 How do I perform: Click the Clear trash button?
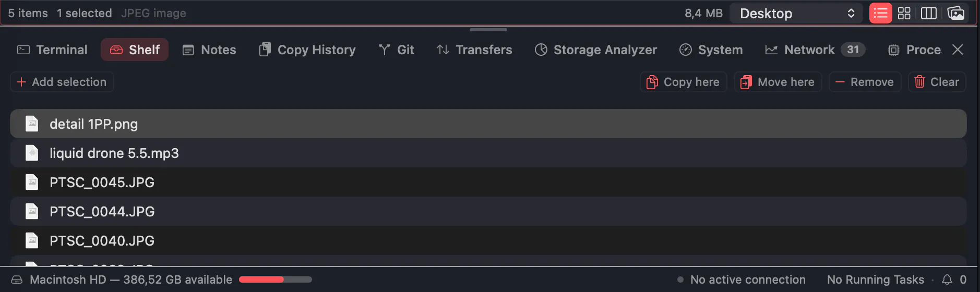(x=937, y=82)
